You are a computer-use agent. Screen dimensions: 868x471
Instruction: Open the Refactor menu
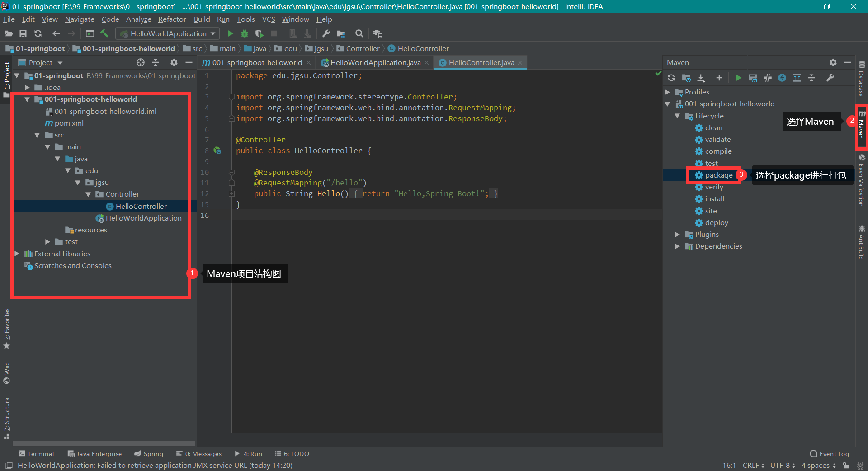[x=172, y=19]
